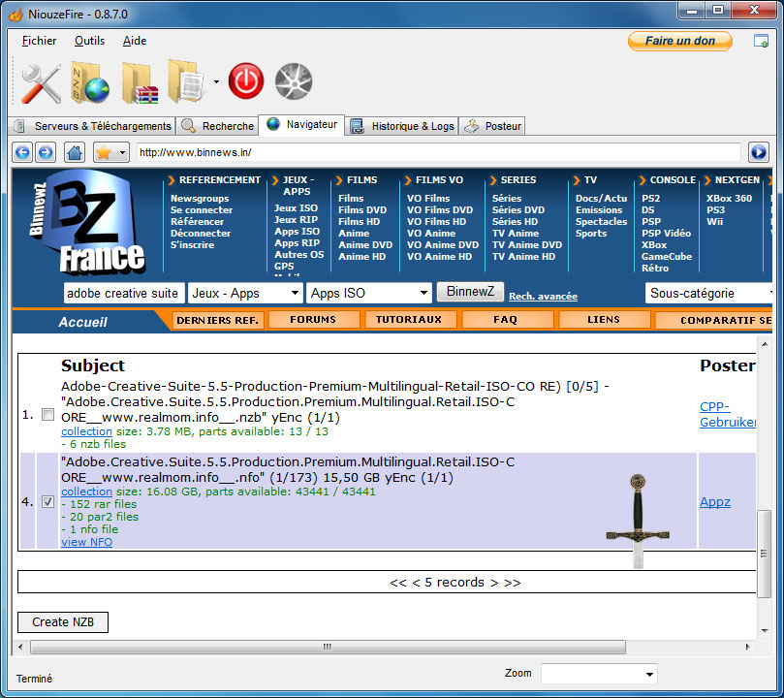Open the Apps ISO dropdown
The image size is (784, 698).
pos(368,293)
